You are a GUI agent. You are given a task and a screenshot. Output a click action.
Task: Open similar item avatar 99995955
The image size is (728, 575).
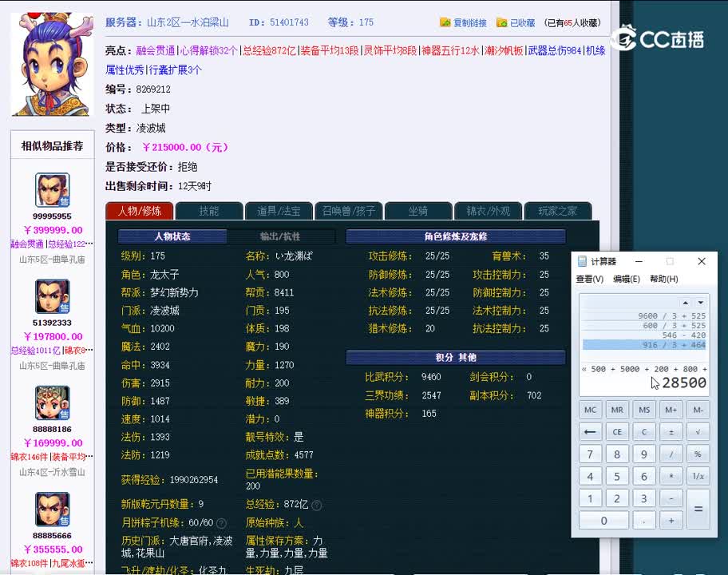click(x=52, y=190)
